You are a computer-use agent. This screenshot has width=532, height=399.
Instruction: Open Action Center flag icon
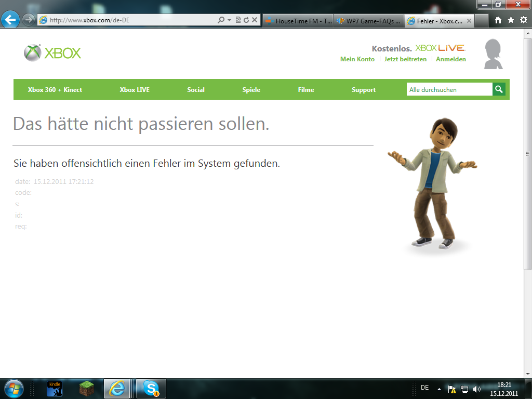point(452,389)
